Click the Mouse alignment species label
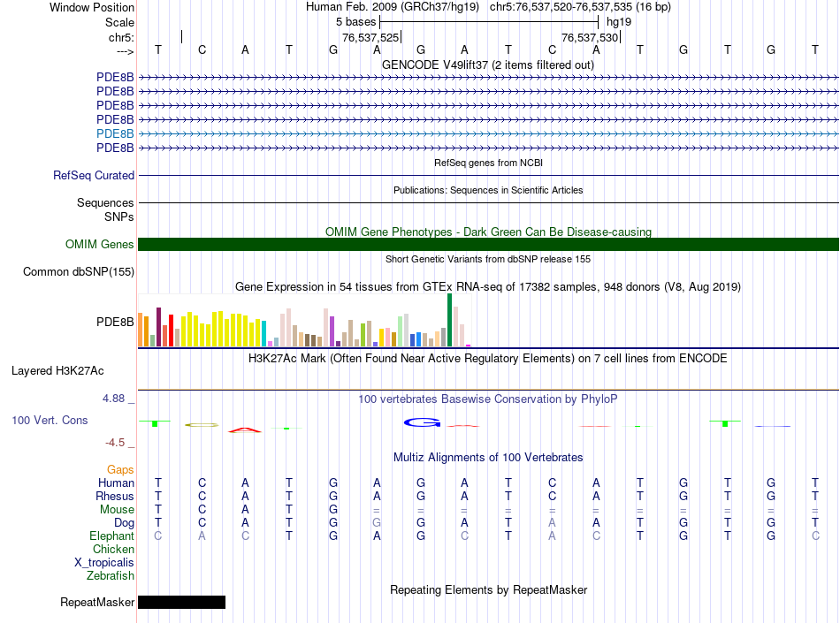The image size is (840, 623). point(117,510)
